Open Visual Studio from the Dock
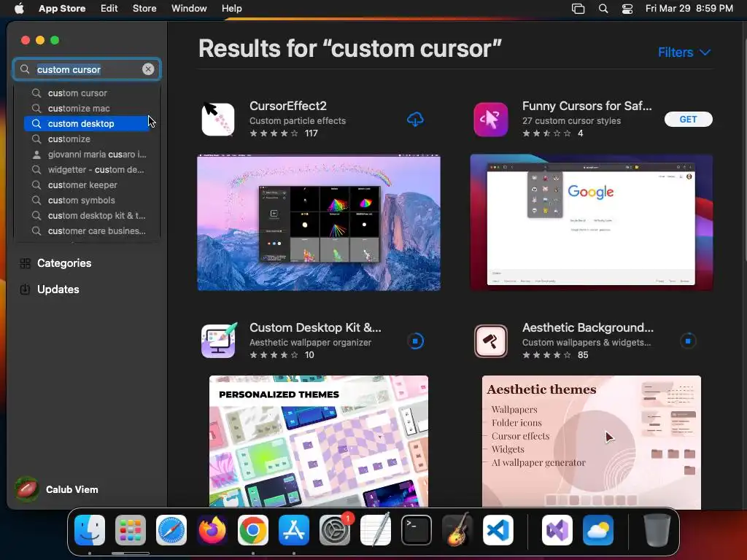Screen dimensions: 747x560 [x=557, y=530]
